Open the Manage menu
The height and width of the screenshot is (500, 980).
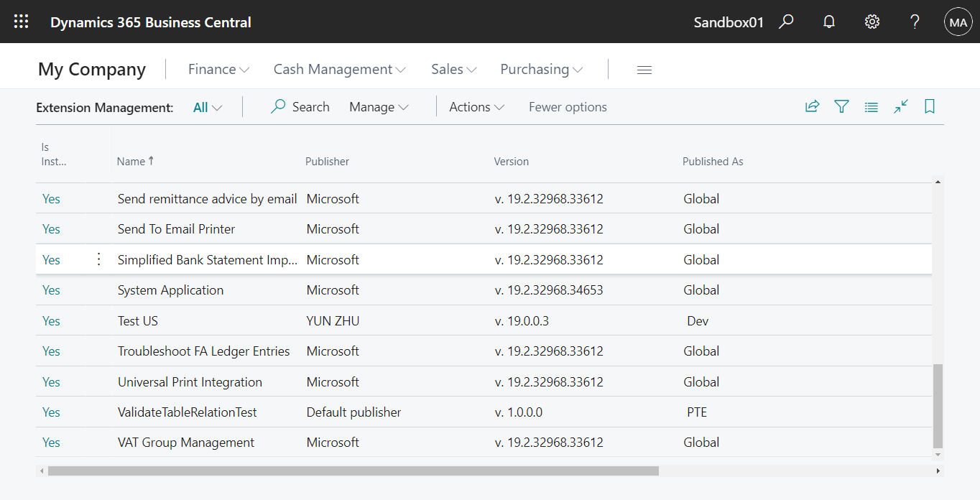click(x=379, y=106)
